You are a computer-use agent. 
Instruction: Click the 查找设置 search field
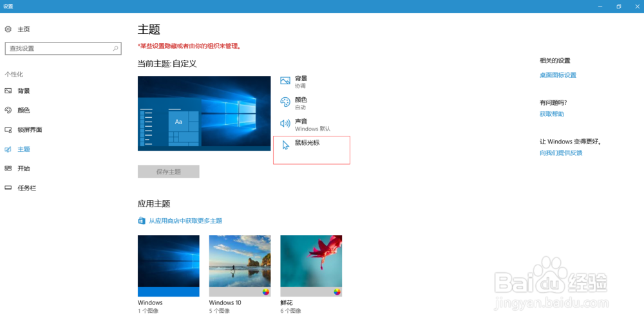pos(63,48)
